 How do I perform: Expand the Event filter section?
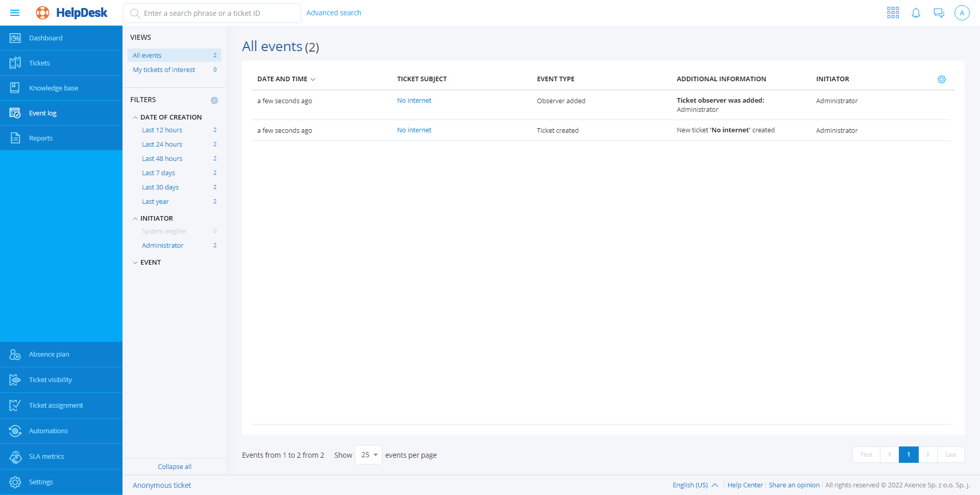(x=135, y=263)
